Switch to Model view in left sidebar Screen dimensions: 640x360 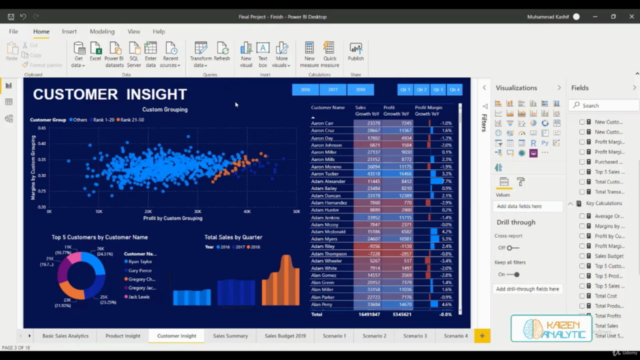9,119
